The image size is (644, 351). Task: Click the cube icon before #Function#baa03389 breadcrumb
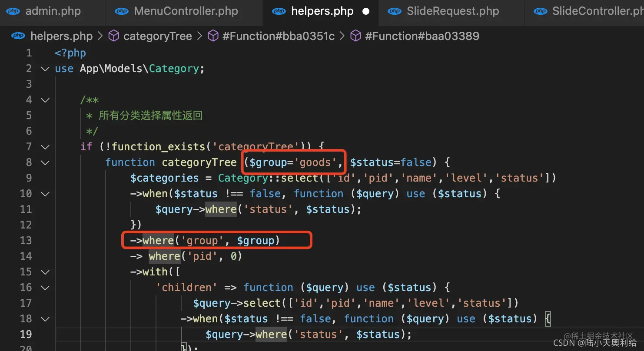click(355, 36)
